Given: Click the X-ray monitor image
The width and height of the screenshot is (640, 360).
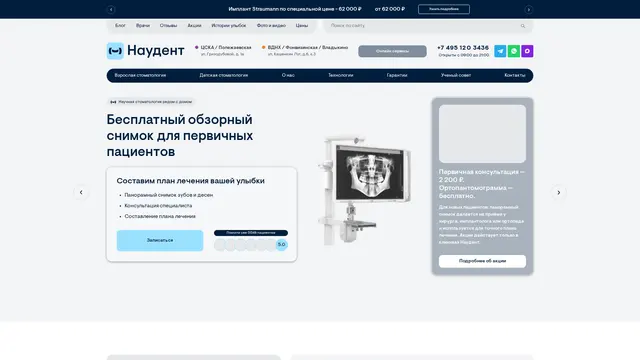Looking at the screenshot, I should pos(364,190).
